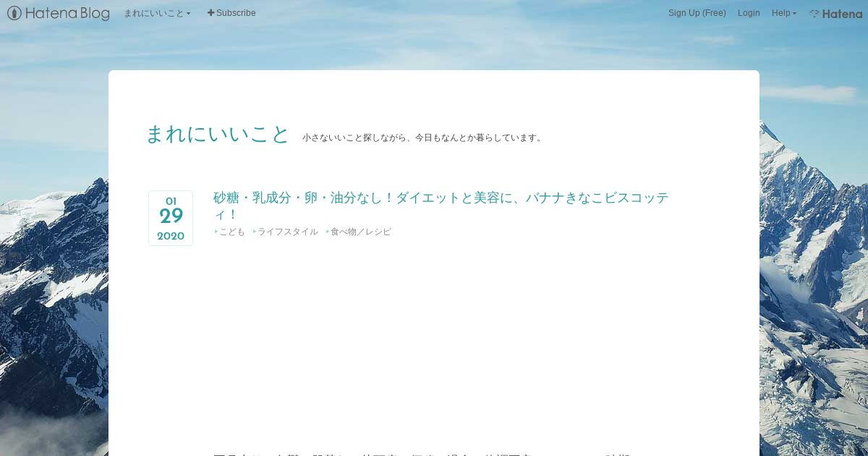The width and height of the screenshot is (868, 456).
Task: Open the blog title まれにいいこと
Action: tap(218, 135)
